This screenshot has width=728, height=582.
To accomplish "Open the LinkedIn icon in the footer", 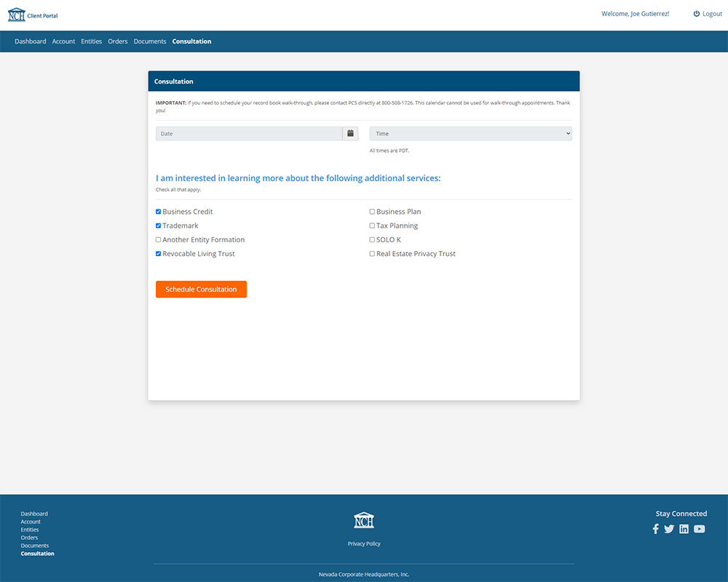I will tap(684, 529).
